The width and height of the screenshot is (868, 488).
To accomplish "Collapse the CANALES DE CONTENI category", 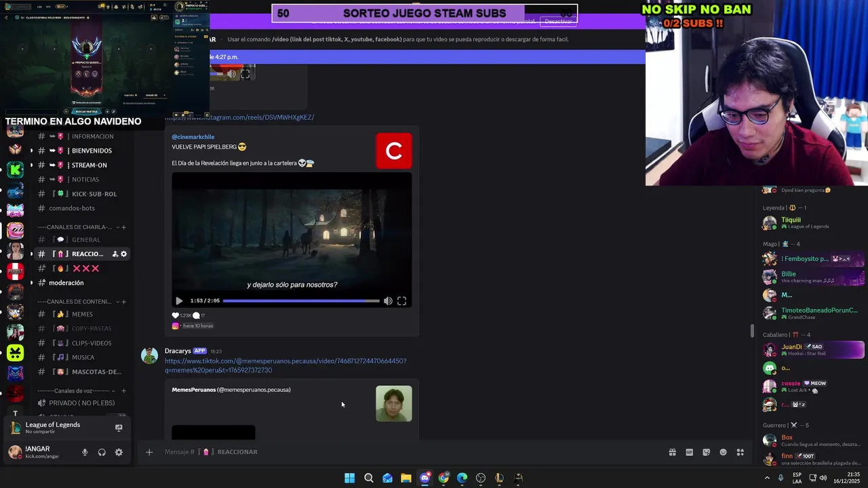I will coord(79,302).
